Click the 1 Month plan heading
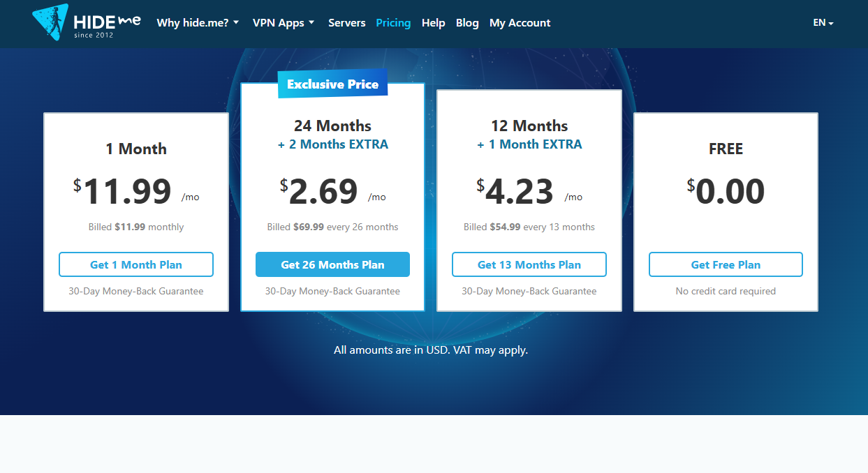This screenshot has height=473, width=868. pyautogui.click(x=136, y=149)
